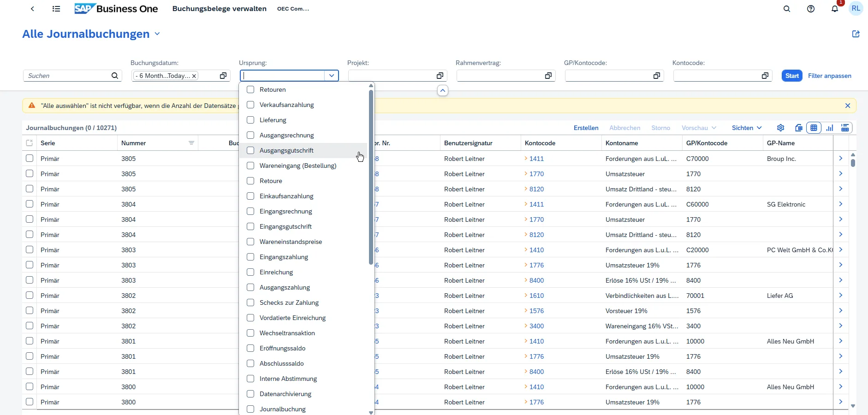Open the global search icon in header
This screenshot has width=868, height=415.
click(787, 9)
